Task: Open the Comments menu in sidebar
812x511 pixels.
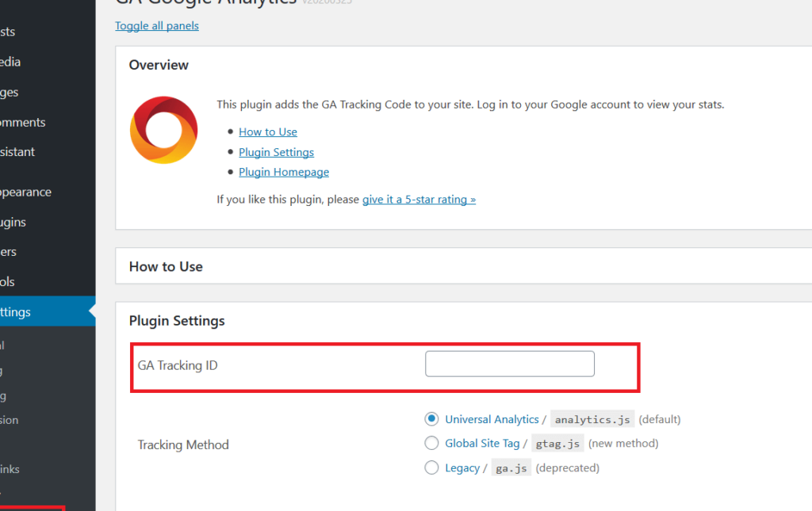Action: point(48,122)
